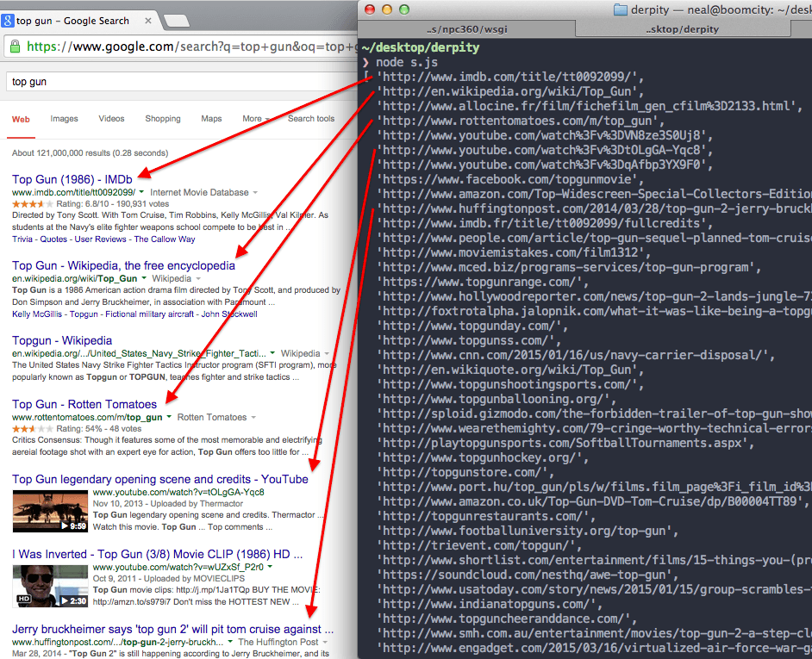Click the allocine.fr URL line in the terminal

pyautogui.click(x=590, y=107)
